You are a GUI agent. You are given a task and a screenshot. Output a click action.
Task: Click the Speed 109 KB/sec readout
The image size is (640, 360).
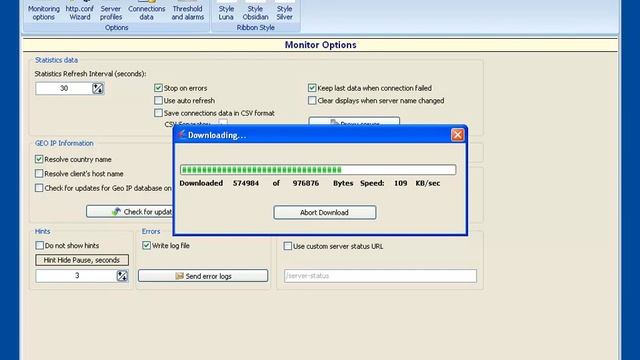[x=400, y=183]
